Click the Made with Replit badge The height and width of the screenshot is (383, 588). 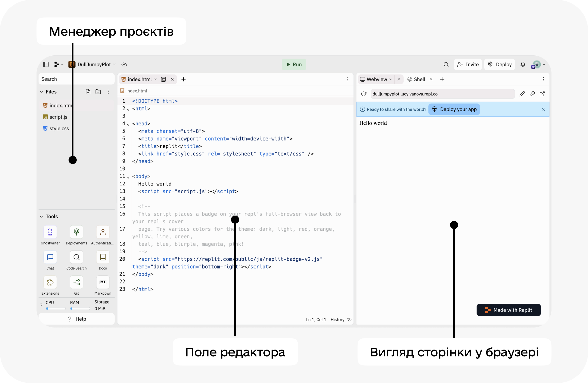pyautogui.click(x=509, y=310)
